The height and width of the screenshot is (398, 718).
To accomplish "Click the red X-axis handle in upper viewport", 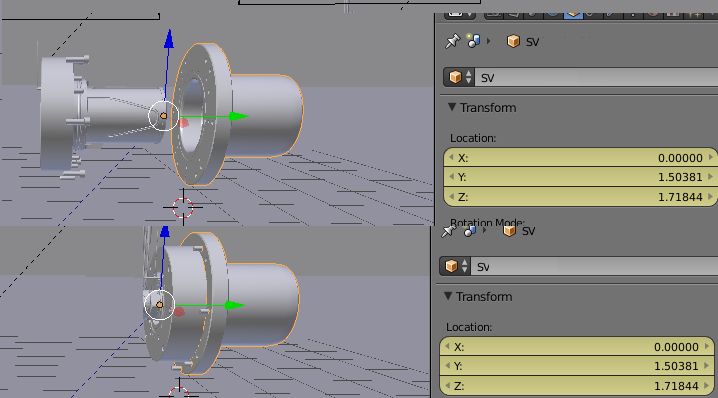I will pos(184,123).
